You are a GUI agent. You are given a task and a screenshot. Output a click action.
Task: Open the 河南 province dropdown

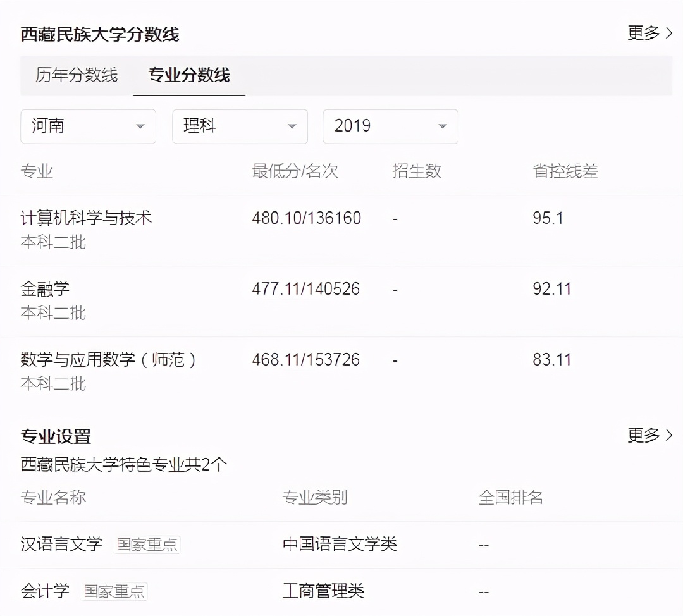coord(88,126)
